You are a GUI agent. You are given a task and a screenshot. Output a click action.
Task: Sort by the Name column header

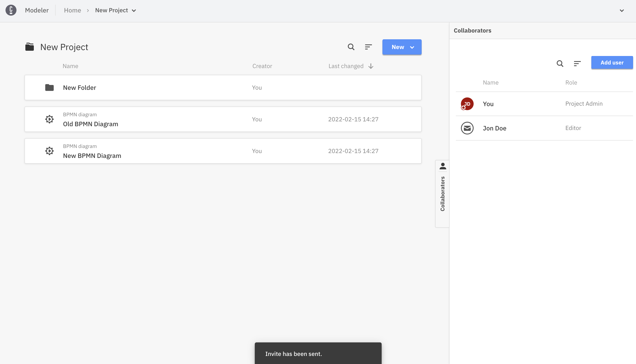pos(70,66)
